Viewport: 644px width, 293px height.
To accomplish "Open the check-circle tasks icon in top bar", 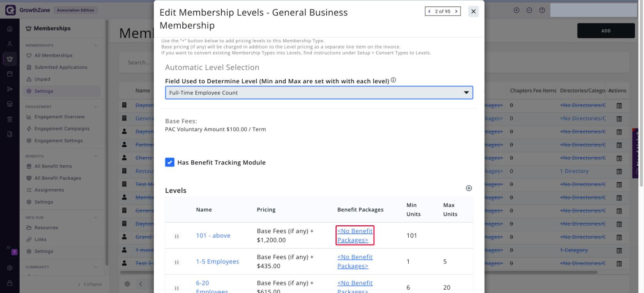I will pyautogui.click(x=529, y=10).
